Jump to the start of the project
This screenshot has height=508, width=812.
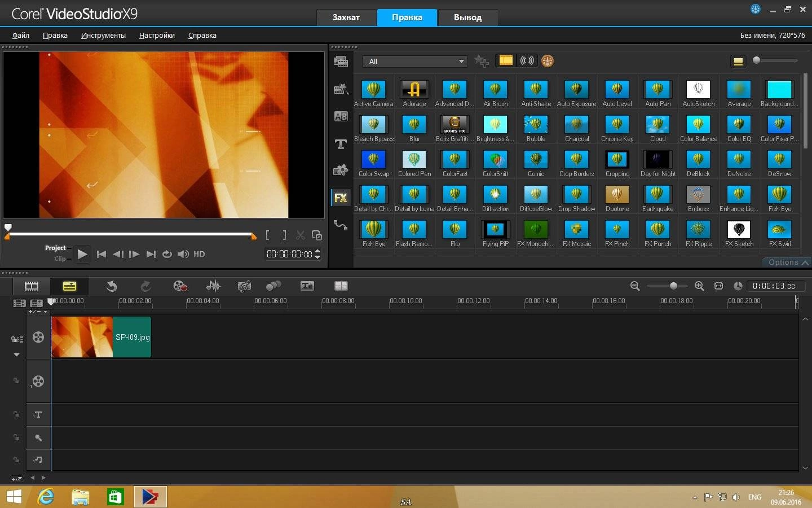[x=101, y=254]
